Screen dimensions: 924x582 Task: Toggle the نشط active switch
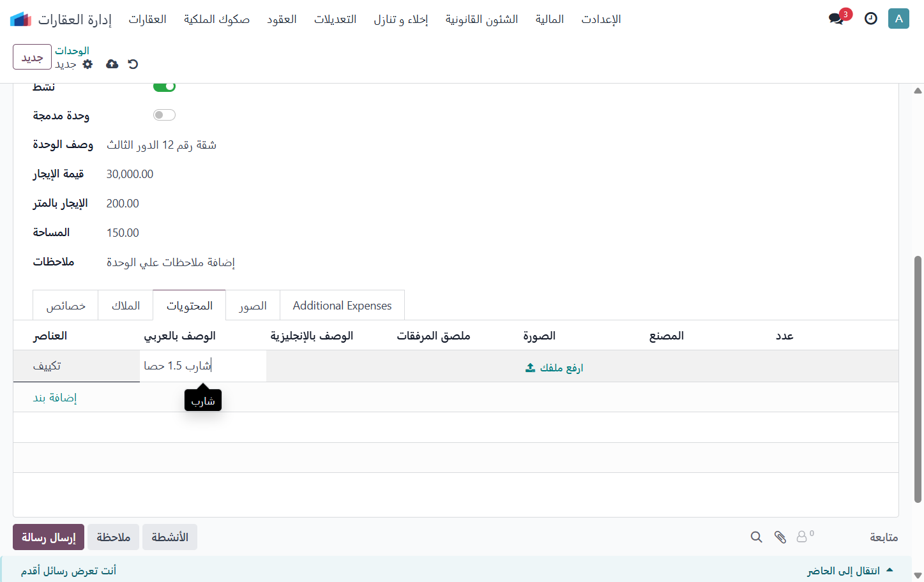click(x=164, y=87)
